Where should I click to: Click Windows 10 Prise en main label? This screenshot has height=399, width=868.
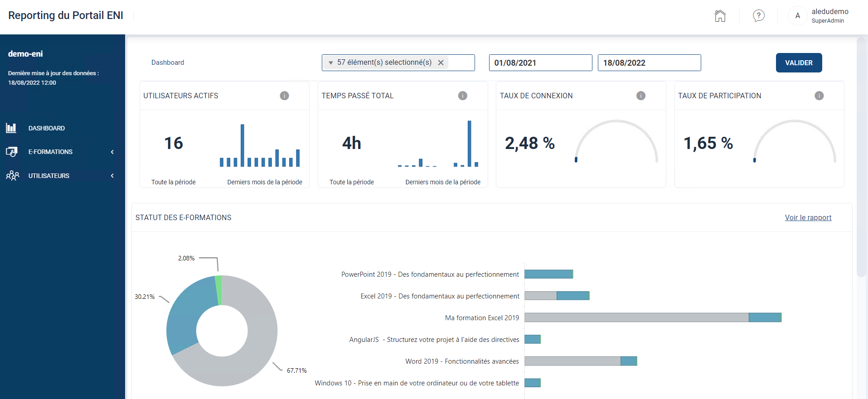click(x=417, y=383)
